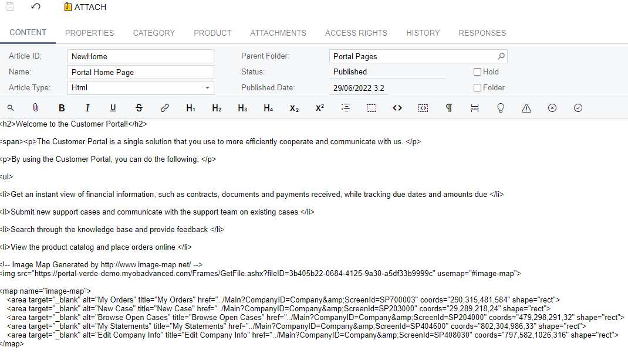
Task: Open the search icon in the editor toolbar
Action: (x=11, y=107)
